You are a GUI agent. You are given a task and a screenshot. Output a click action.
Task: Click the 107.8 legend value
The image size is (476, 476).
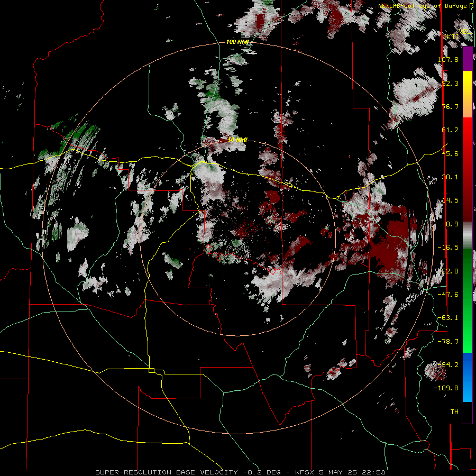(x=448, y=59)
